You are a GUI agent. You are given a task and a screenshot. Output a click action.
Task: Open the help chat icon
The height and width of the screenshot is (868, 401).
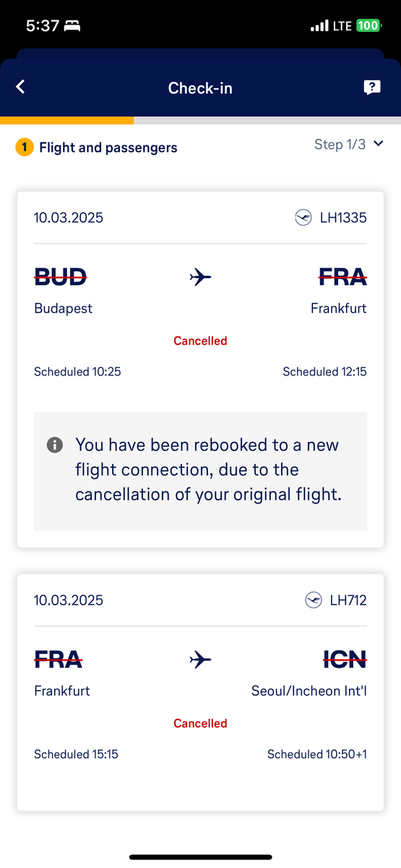click(371, 88)
